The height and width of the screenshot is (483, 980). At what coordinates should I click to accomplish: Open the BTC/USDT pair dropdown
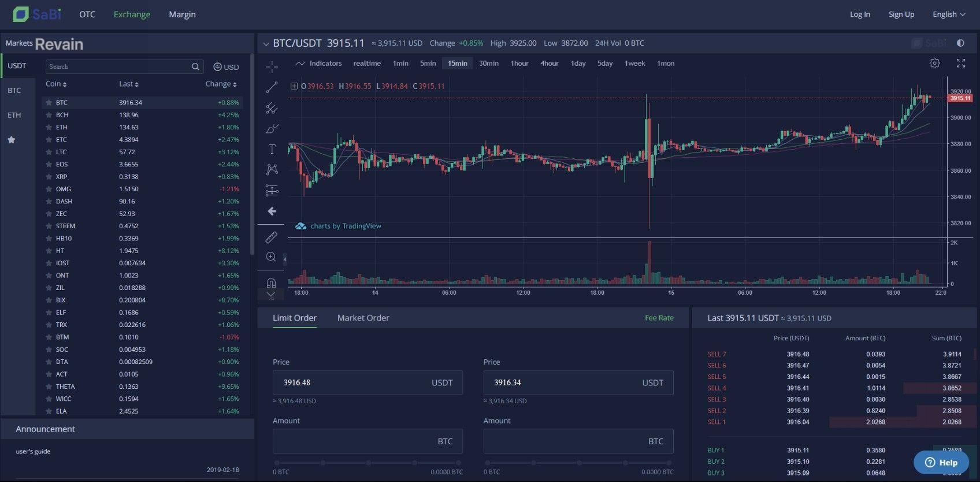[x=266, y=43]
